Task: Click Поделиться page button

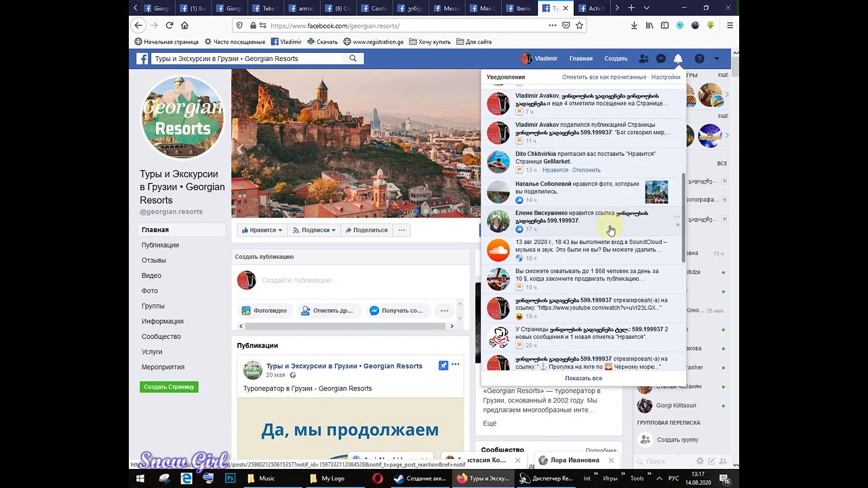Action: [x=366, y=230]
